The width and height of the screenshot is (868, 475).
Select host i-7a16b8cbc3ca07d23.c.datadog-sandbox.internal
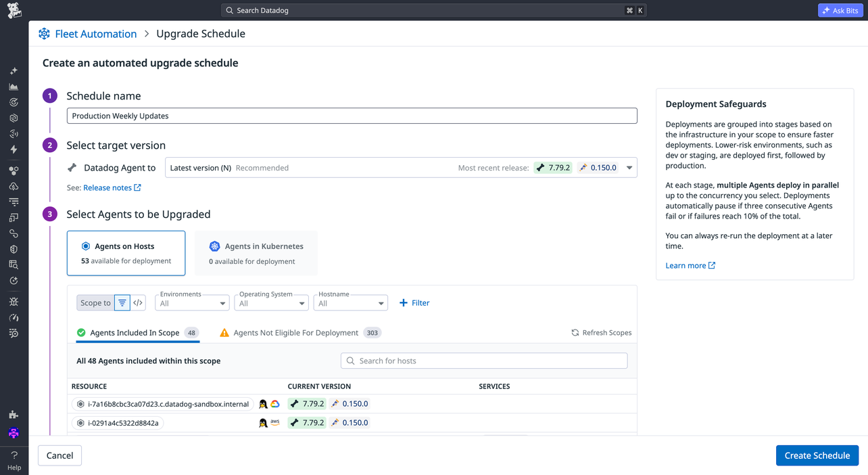[162, 404]
